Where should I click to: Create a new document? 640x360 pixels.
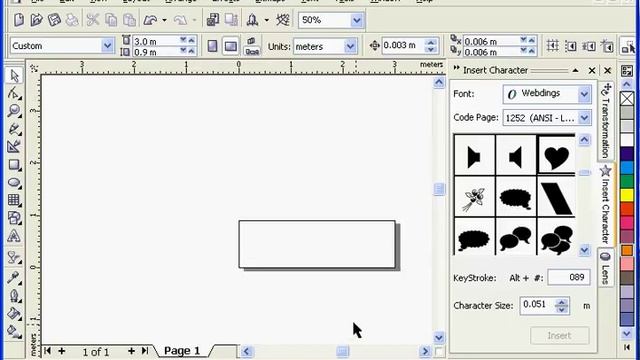pyautogui.click(x=19, y=20)
